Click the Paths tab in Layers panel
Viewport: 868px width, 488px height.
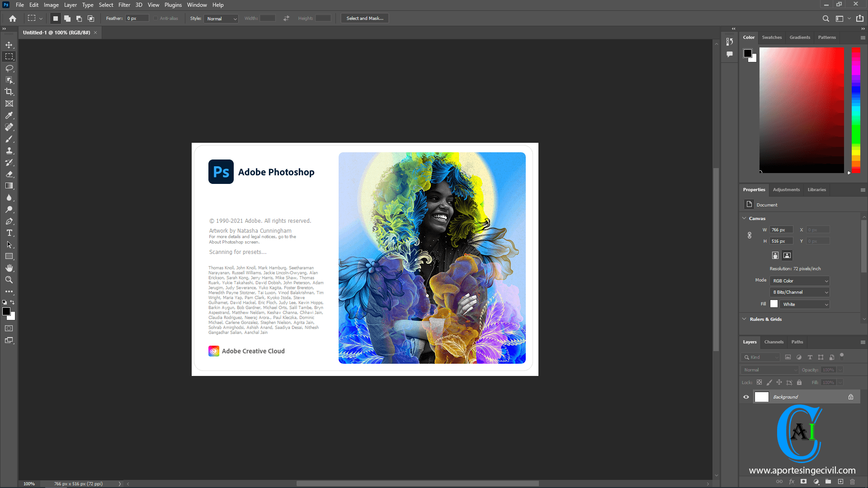coord(797,342)
